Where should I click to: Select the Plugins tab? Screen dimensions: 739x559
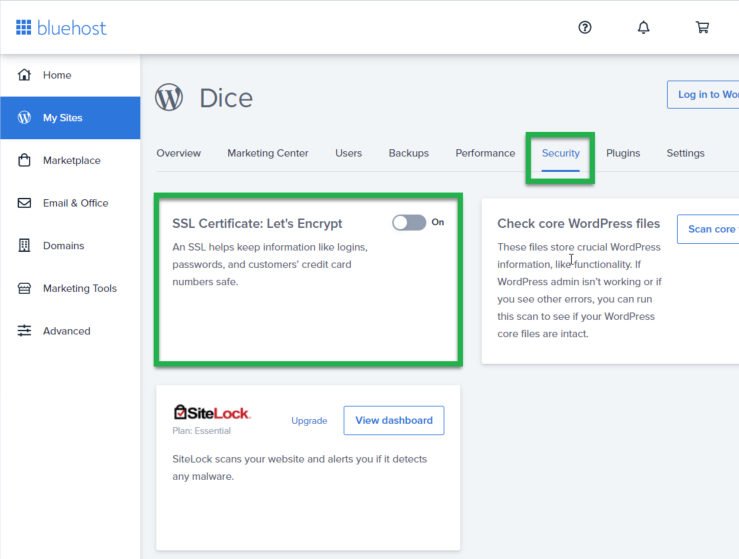point(623,153)
